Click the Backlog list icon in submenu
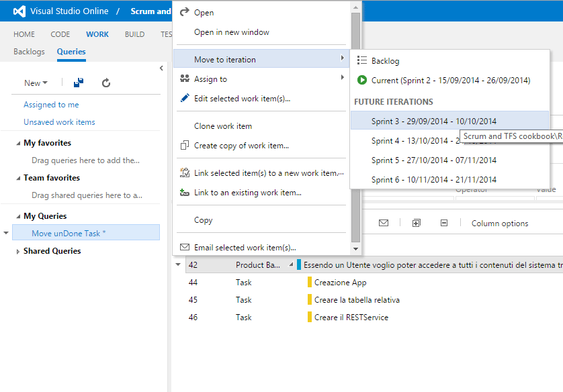The width and height of the screenshot is (563, 392). click(362, 60)
